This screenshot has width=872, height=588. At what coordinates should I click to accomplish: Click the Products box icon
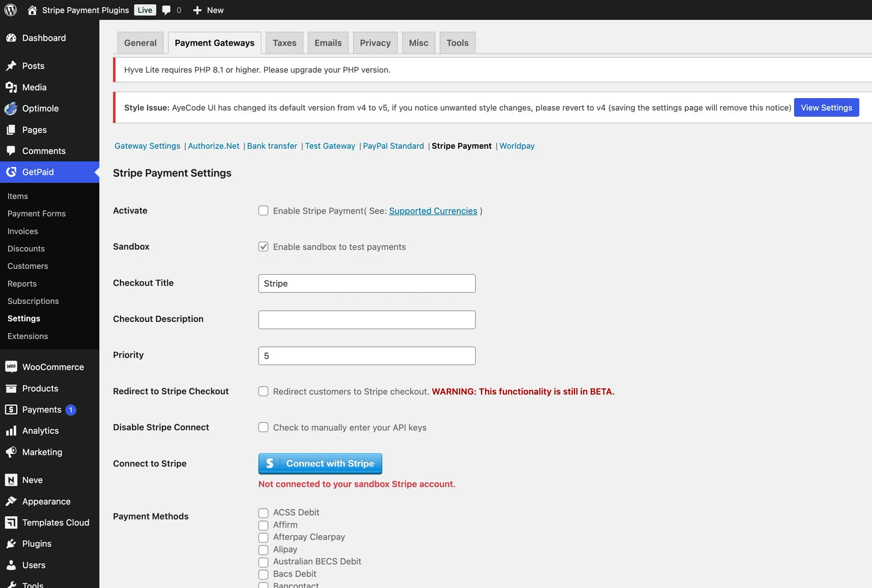pyautogui.click(x=11, y=389)
